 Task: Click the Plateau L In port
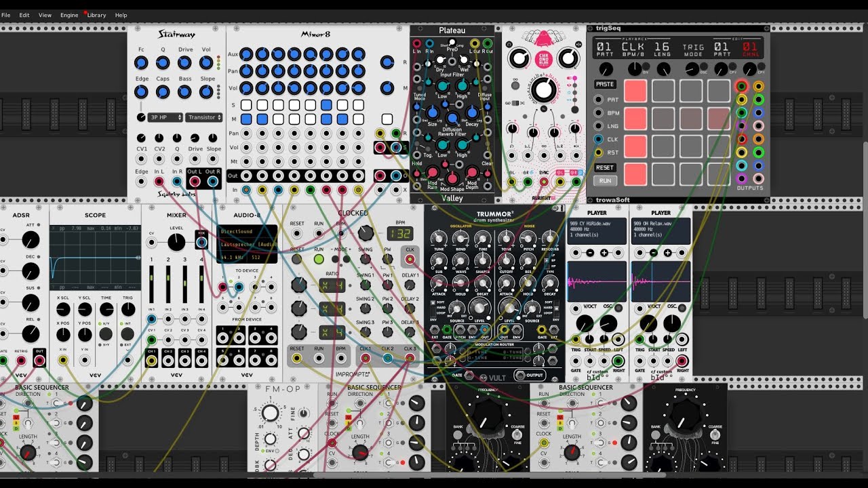416,44
